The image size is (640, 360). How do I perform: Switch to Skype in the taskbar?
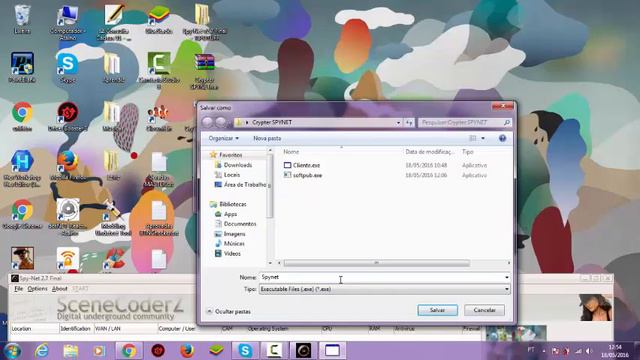coord(245,351)
